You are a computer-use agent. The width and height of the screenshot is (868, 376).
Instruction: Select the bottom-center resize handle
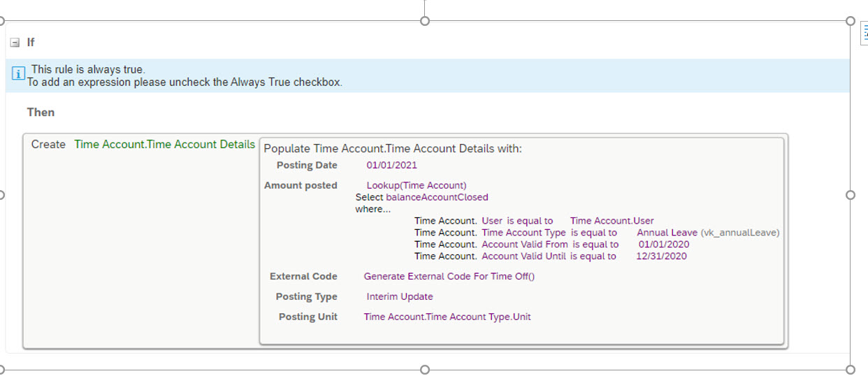point(424,369)
